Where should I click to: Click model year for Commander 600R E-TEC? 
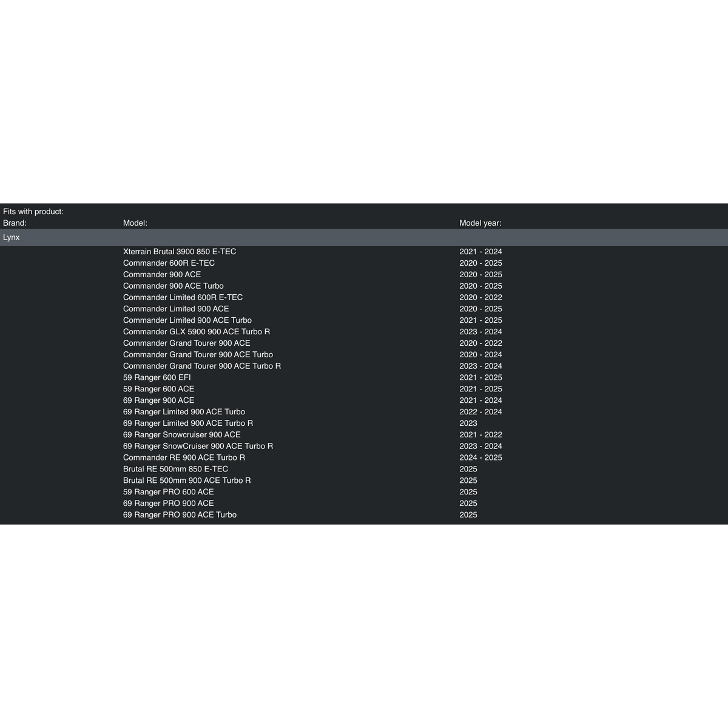[x=480, y=263]
